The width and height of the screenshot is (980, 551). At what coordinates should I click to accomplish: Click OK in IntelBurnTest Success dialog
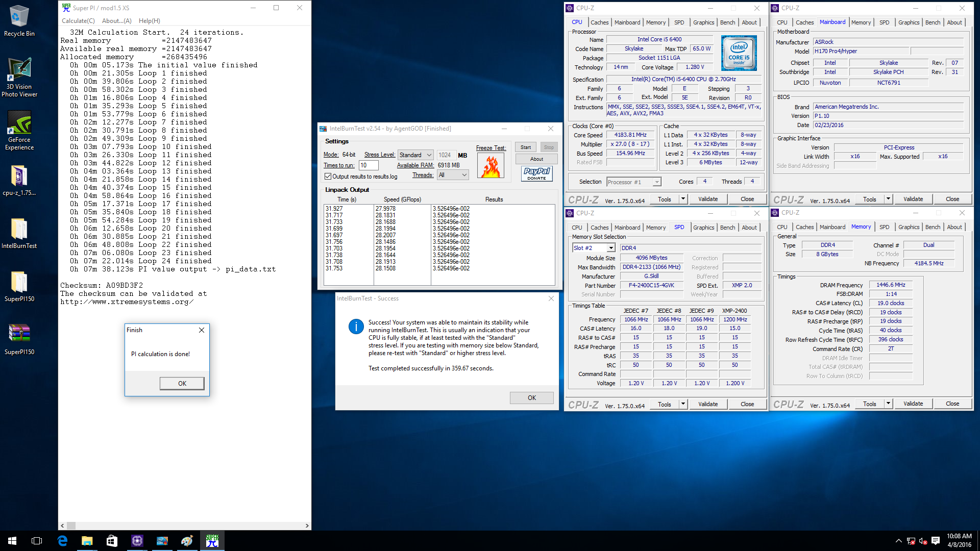532,398
